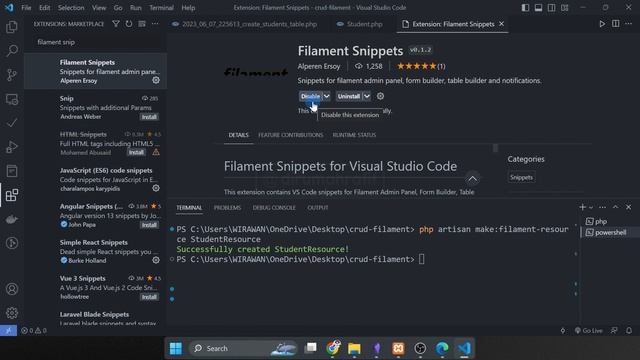Open the Docker whale view
The height and width of the screenshot is (360, 640).
pos(12,219)
